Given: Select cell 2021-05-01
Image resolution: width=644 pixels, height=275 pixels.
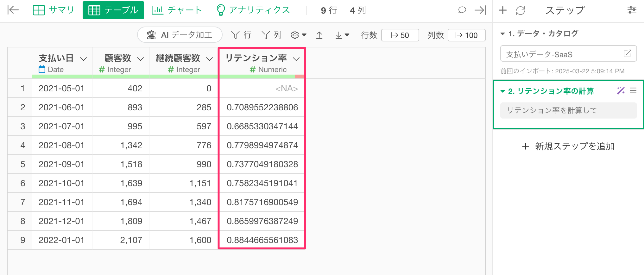Looking at the screenshot, I should point(62,89).
